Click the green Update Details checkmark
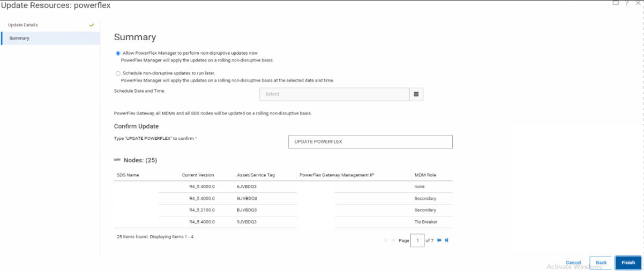 point(92,25)
